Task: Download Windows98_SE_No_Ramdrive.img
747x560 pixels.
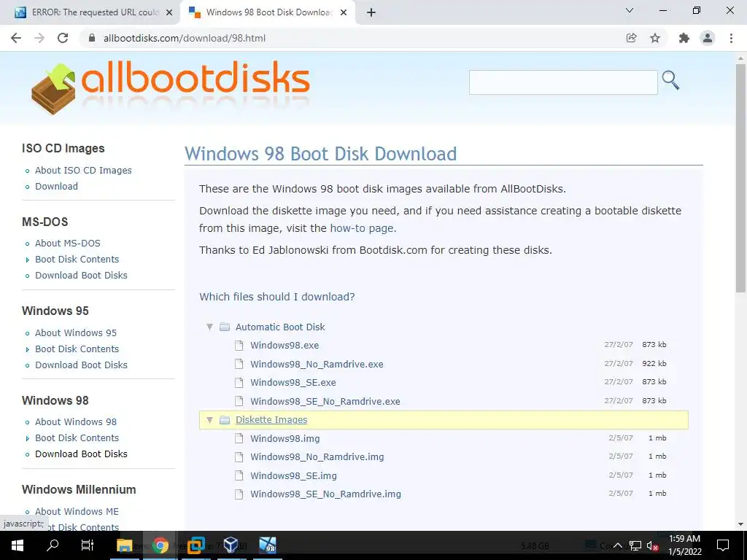Action: (x=326, y=494)
